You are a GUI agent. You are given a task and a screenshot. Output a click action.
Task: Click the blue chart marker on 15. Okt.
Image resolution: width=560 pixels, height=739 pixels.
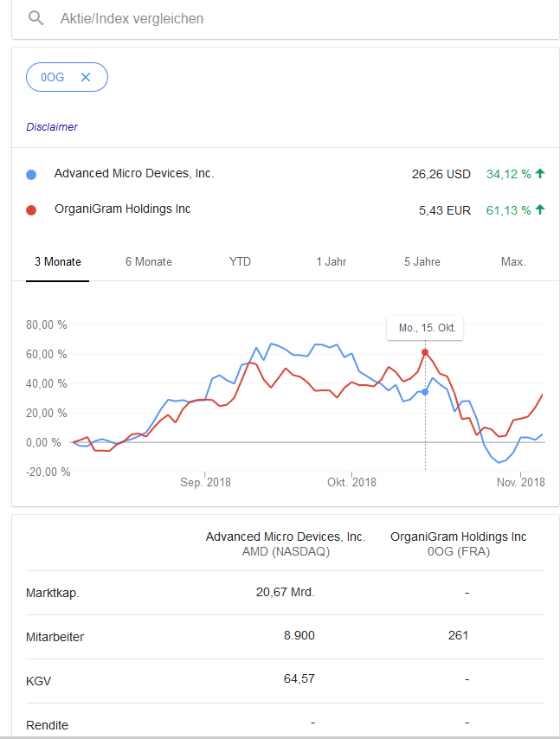point(425,392)
